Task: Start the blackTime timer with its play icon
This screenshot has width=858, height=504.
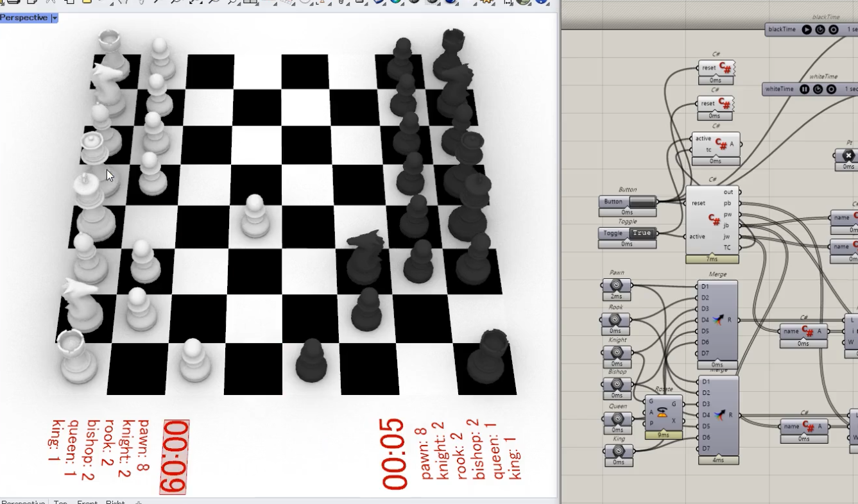Action: pos(807,29)
